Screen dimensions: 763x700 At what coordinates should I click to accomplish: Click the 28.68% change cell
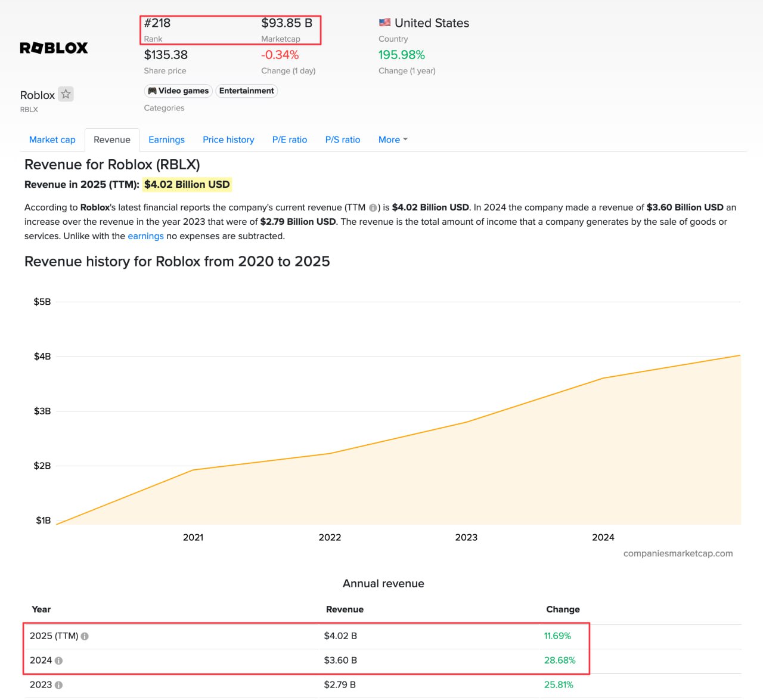(560, 661)
